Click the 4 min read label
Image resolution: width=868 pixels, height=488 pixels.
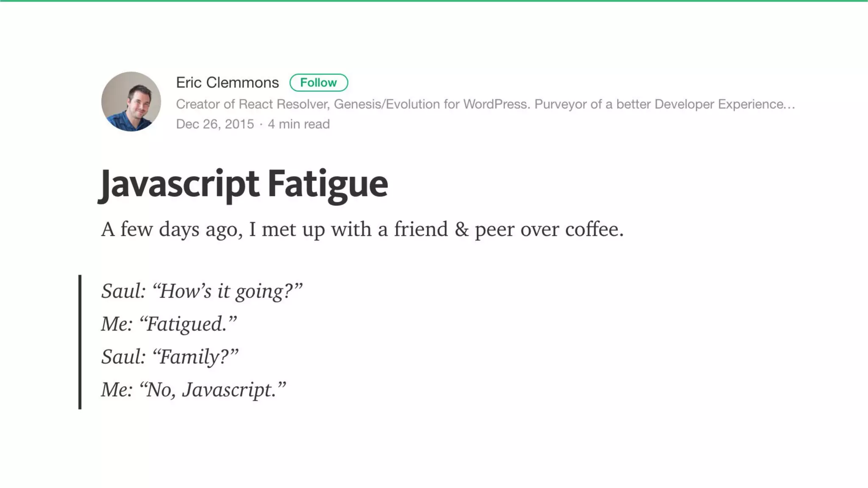click(298, 124)
